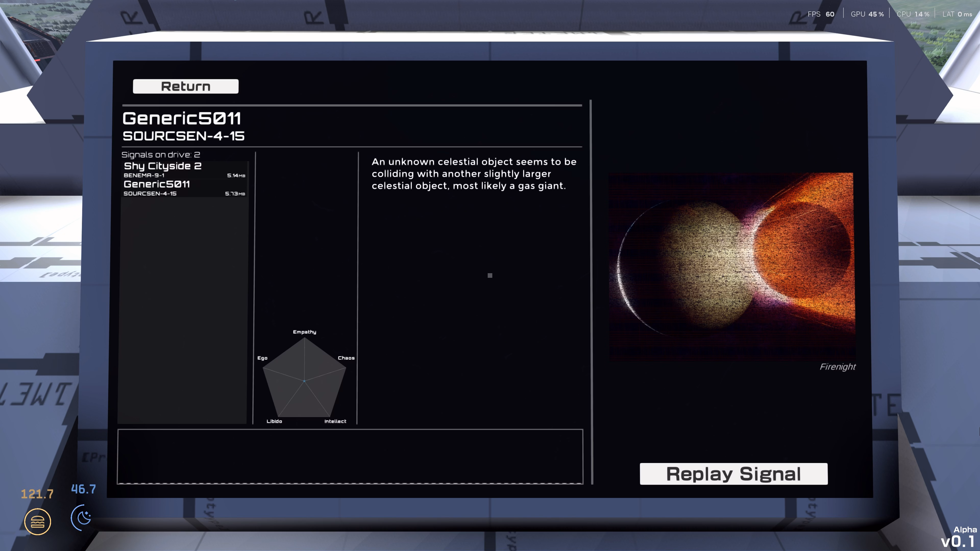Image resolution: width=980 pixels, height=551 pixels.
Task: Click the empty text box at bottom
Action: coord(350,456)
